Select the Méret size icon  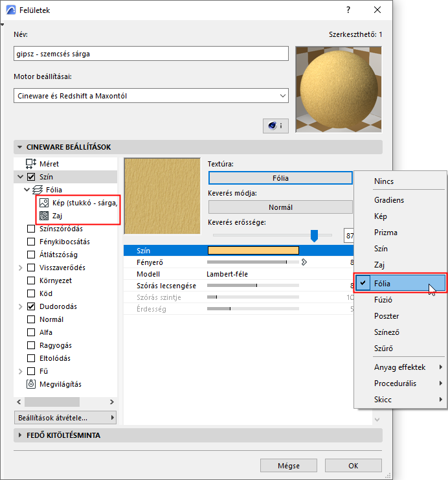coord(31,164)
